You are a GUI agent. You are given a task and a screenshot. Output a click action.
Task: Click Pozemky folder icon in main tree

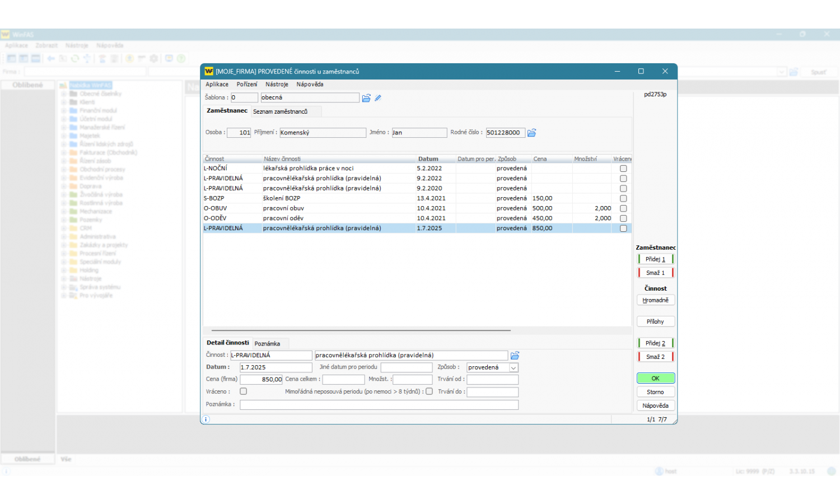point(73,220)
